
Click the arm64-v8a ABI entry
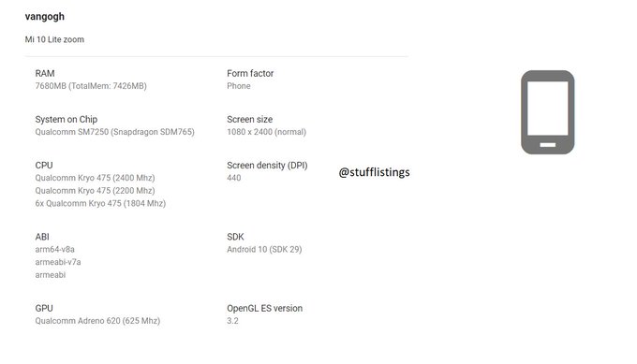(55, 249)
